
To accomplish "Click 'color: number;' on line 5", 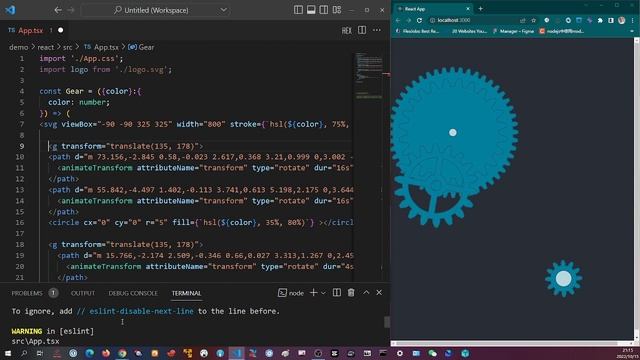I will pos(79,102).
